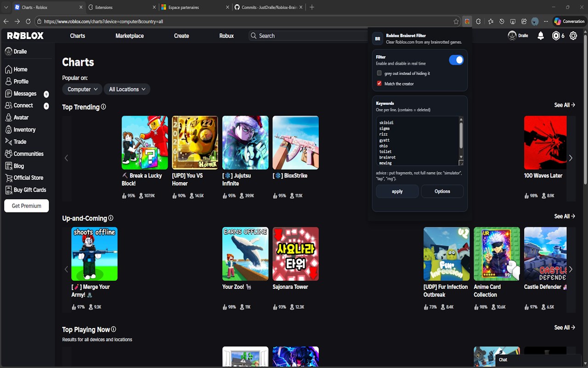Open the Jujutsu Infinite game thumbnail
Screen dimensions: 588x368
[x=245, y=143]
